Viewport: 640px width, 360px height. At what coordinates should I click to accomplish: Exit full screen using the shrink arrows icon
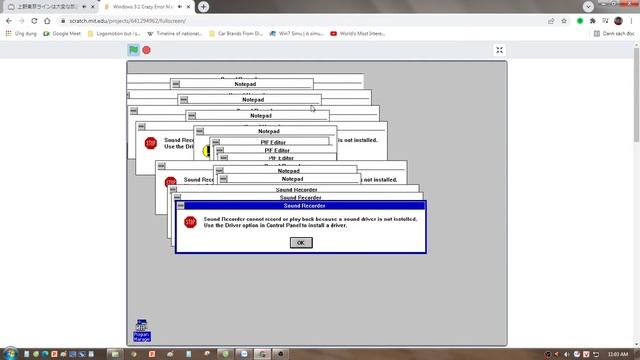(x=499, y=50)
